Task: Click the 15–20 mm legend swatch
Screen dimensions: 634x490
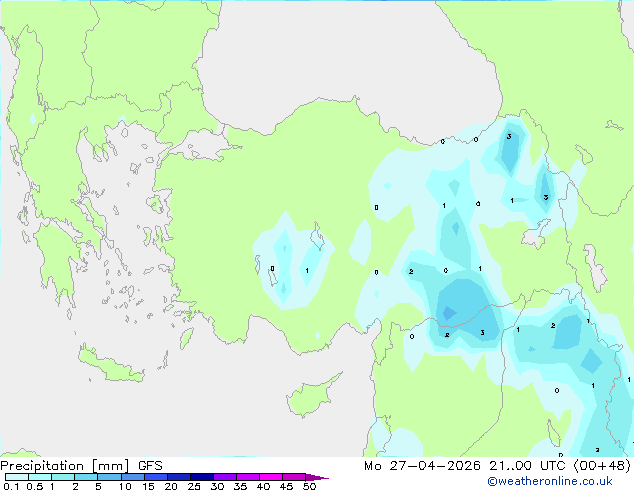Action: click(155, 477)
